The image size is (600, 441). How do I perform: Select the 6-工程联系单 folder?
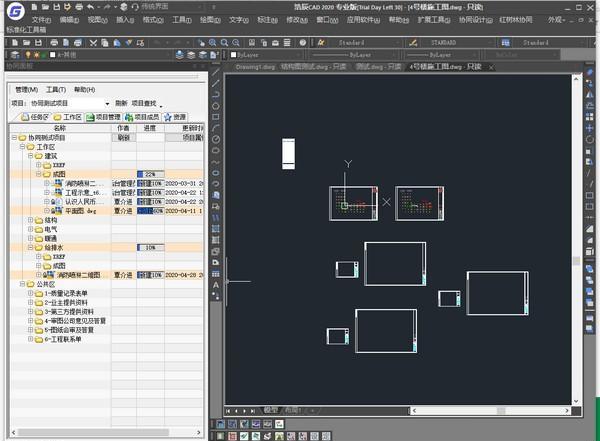[x=63, y=339]
